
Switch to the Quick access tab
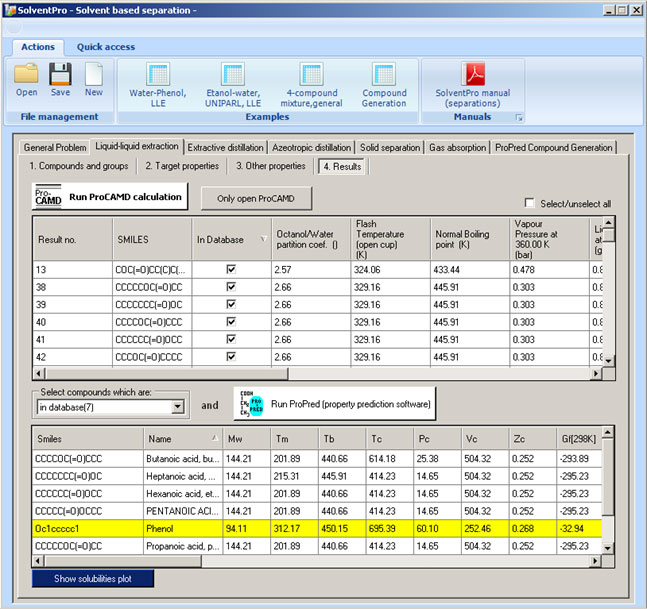pyautogui.click(x=105, y=47)
